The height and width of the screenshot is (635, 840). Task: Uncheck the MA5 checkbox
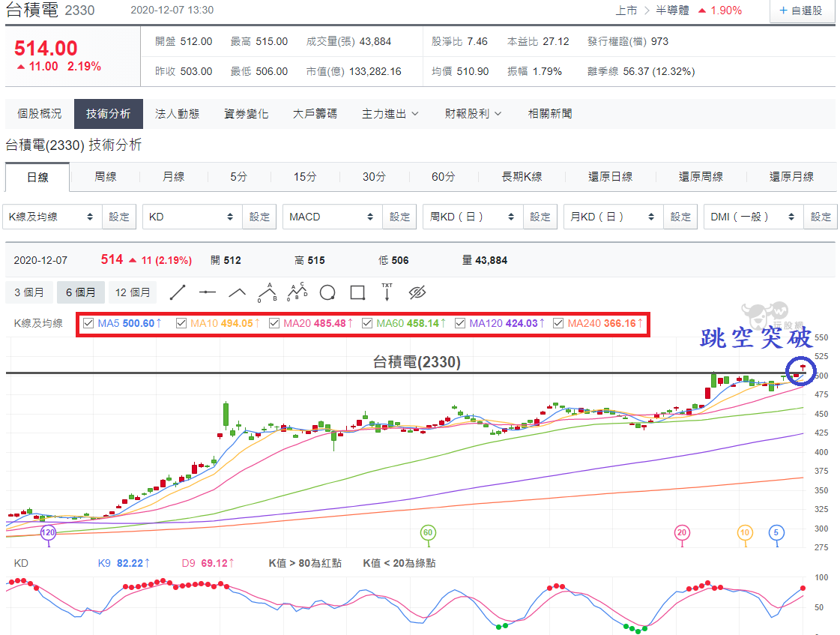point(88,323)
